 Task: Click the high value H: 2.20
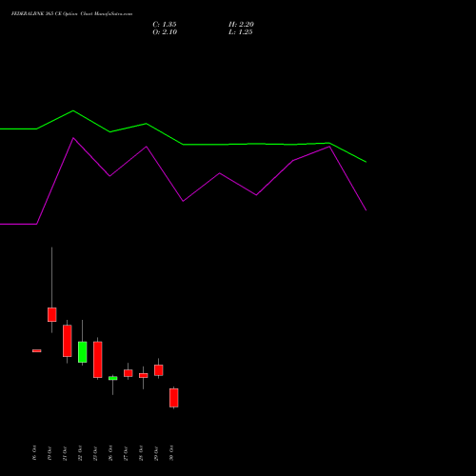click(241, 25)
